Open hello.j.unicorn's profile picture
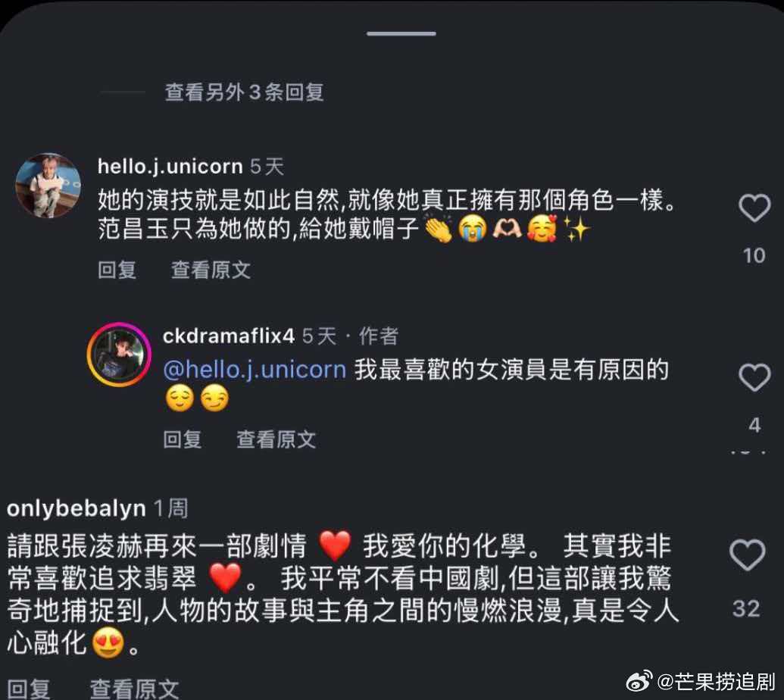 pos(48,186)
